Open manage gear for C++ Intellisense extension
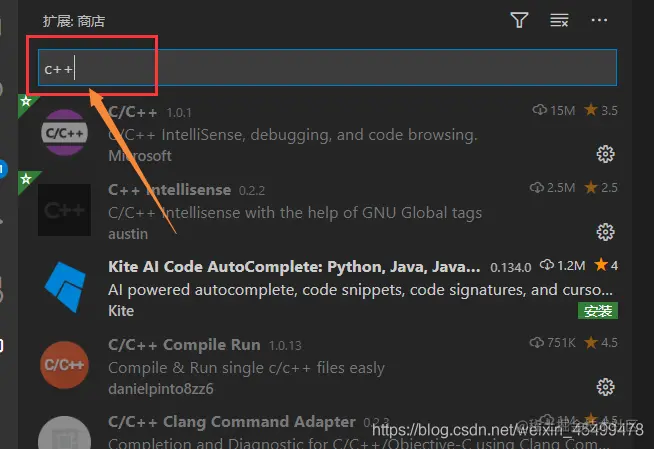654x449 pixels. 605,232
